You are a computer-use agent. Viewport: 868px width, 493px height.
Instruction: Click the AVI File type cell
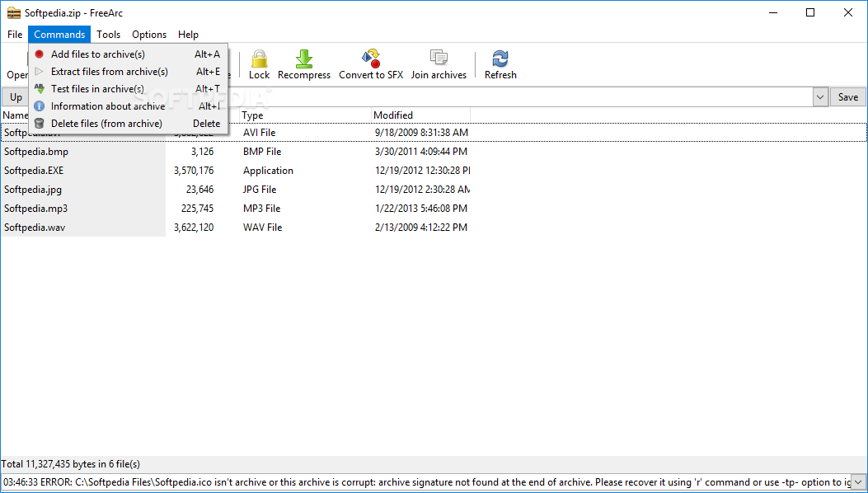(x=259, y=133)
